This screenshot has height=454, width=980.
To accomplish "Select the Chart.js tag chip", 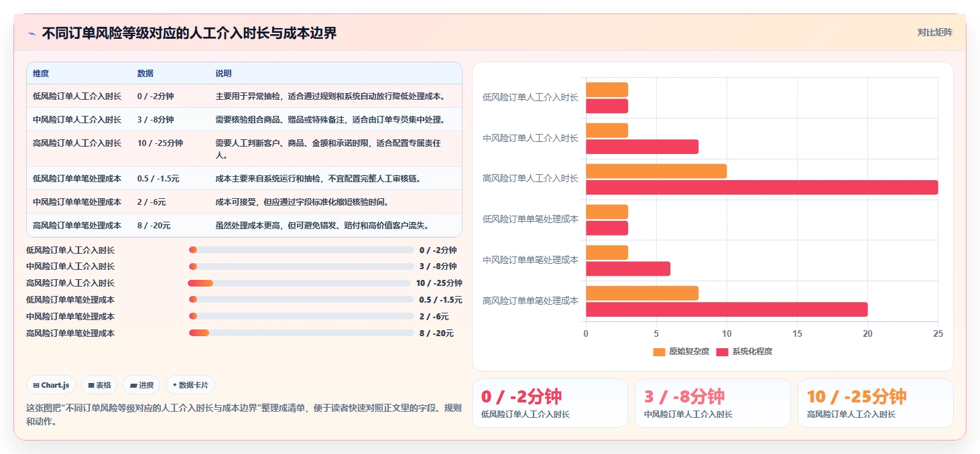I will 51,385.
